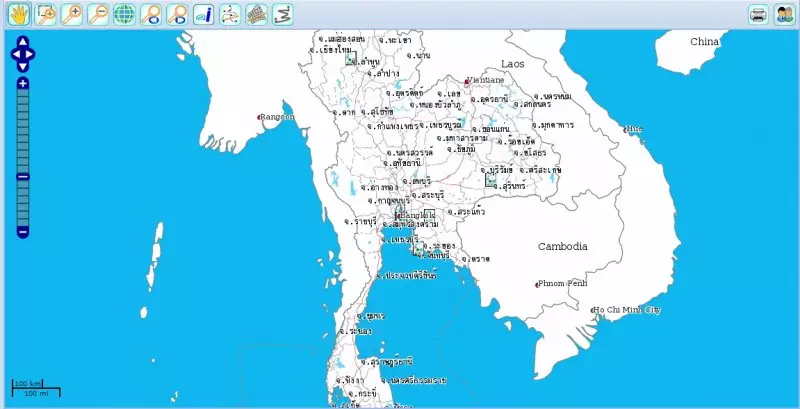Click the Phnom Penh city marker

[537, 285]
